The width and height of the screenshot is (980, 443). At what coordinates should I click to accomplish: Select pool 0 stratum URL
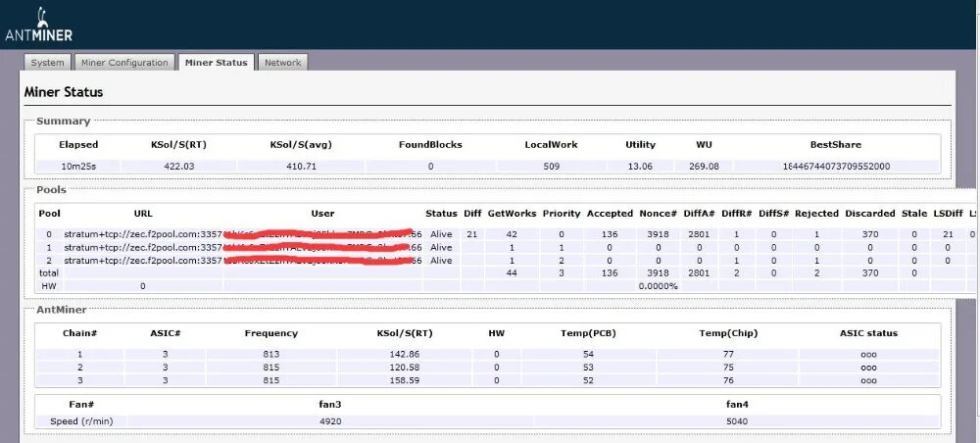coord(143,234)
